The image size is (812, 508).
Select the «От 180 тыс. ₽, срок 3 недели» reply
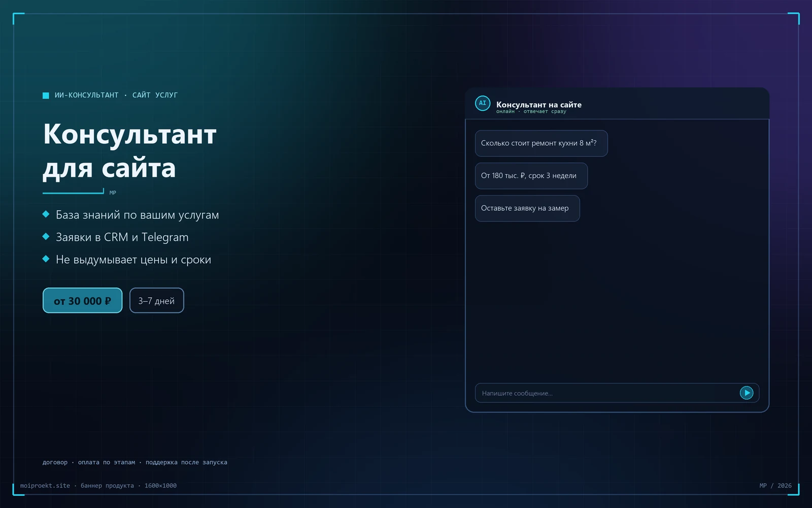coord(531,176)
